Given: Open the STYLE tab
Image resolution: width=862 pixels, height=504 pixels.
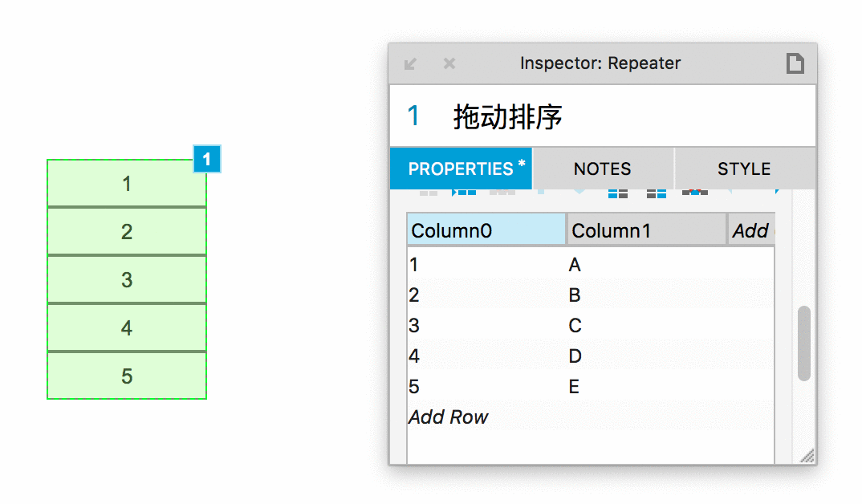Looking at the screenshot, I should [x=744, y=169].
